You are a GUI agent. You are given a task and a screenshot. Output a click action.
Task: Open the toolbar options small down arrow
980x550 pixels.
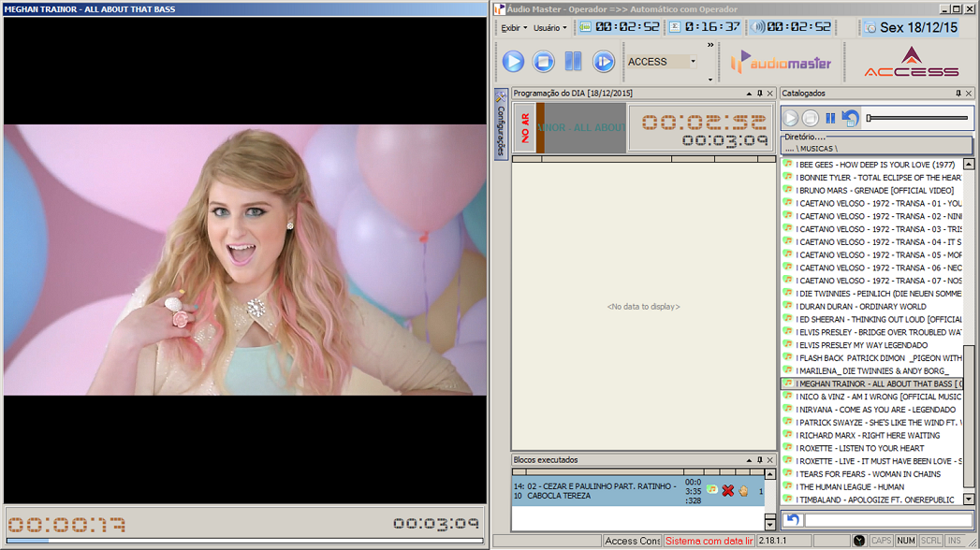[710, 80]
